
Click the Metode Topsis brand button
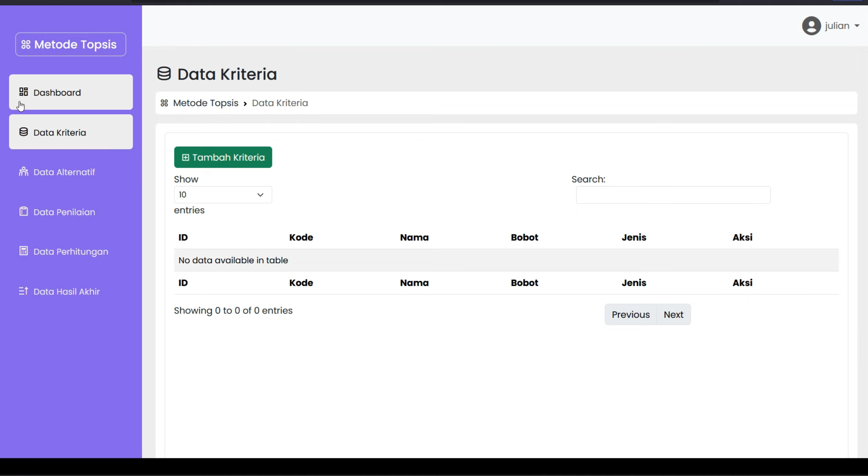click(71, 44)
